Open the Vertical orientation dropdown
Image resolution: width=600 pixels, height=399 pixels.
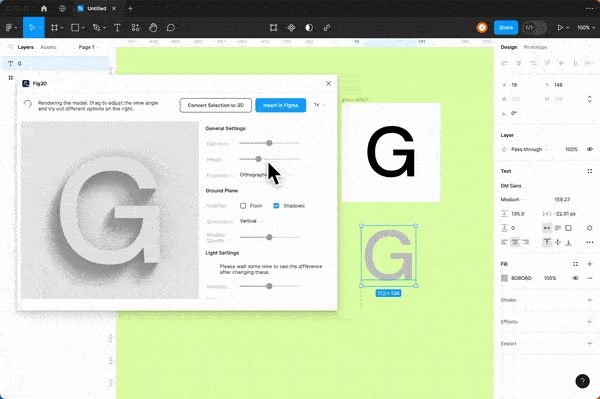tap(251, 221)
